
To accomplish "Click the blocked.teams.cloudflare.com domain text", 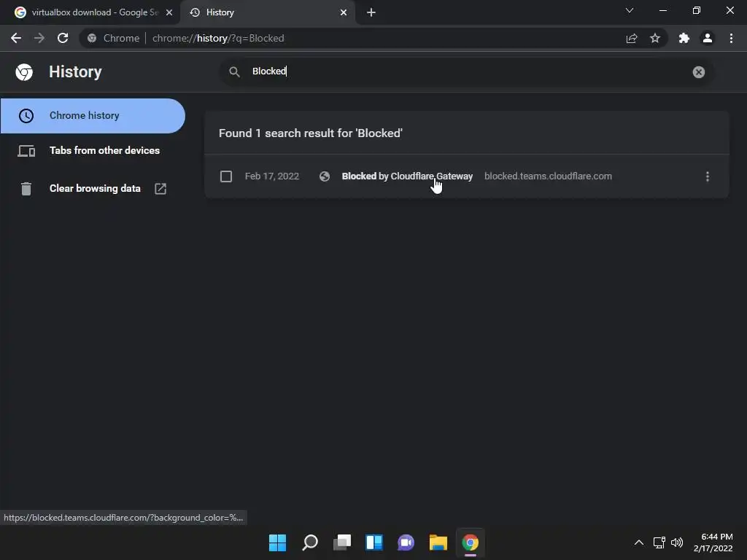I will [548, 176].
